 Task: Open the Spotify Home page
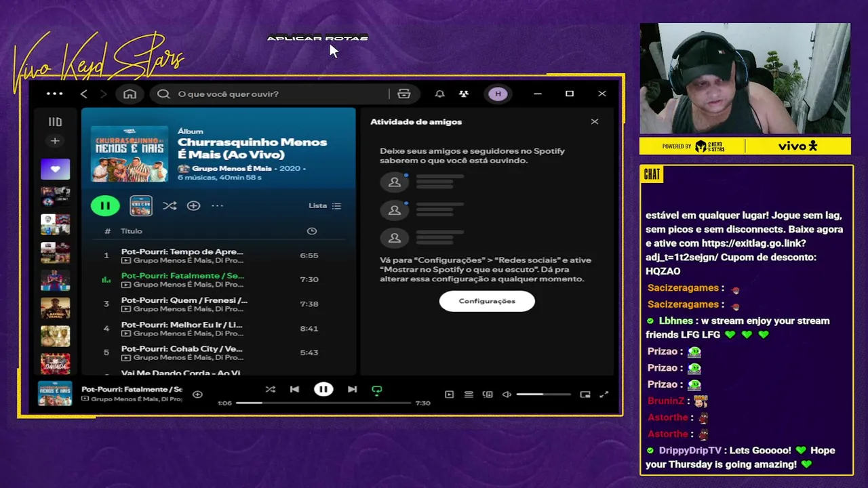tap(130, 94)
